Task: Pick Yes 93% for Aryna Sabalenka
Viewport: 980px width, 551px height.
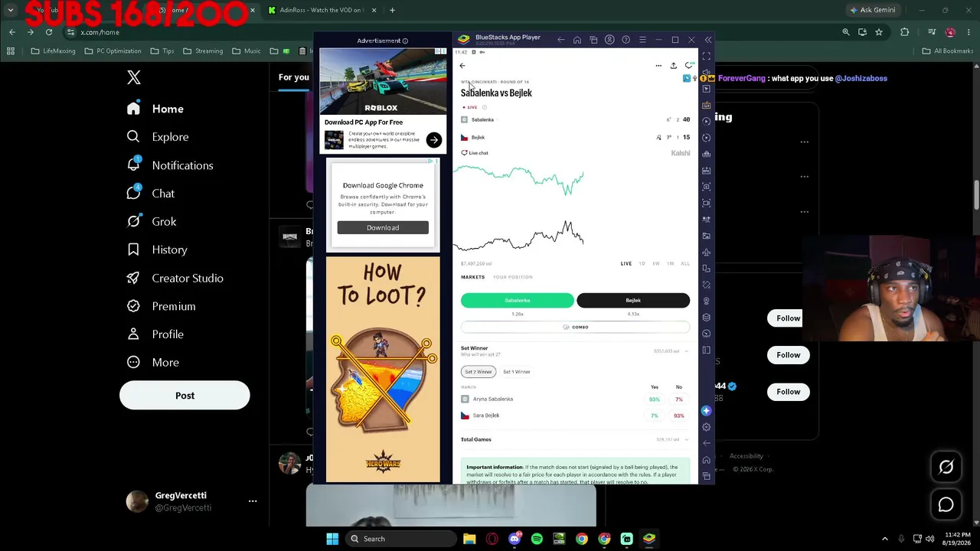Action: [654, 399]
